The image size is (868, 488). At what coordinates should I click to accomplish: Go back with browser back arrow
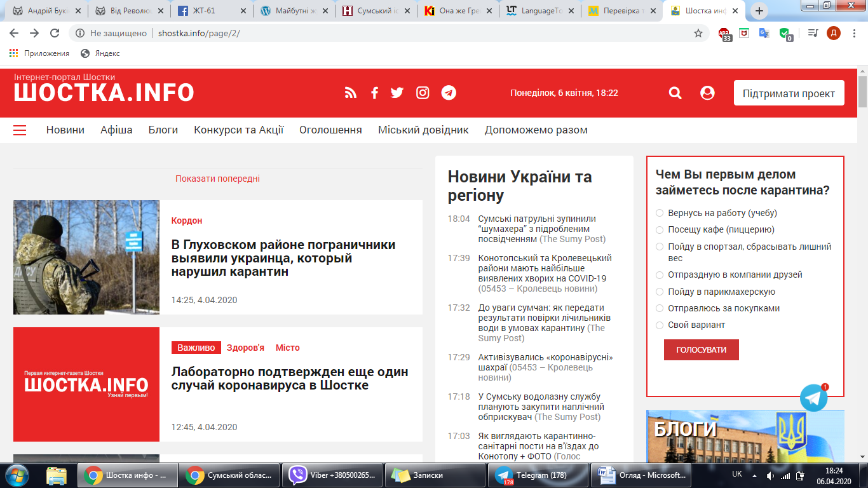[14, 33]
